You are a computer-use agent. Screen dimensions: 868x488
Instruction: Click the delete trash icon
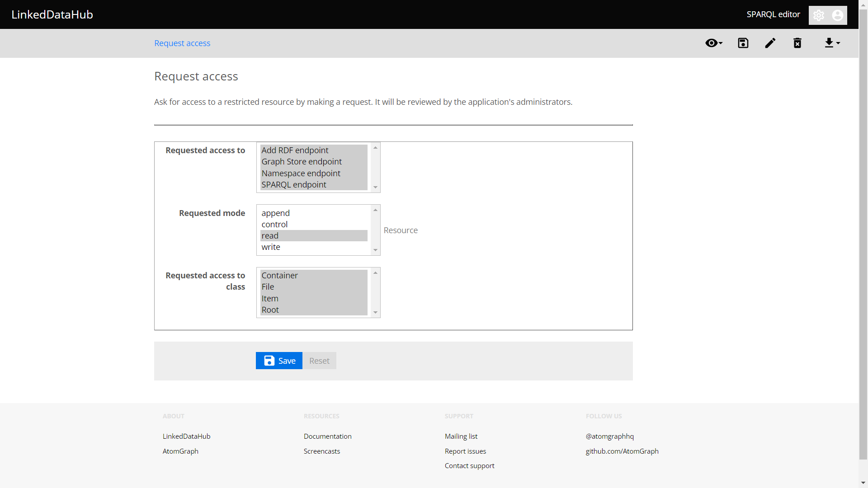tap(797, 43)
